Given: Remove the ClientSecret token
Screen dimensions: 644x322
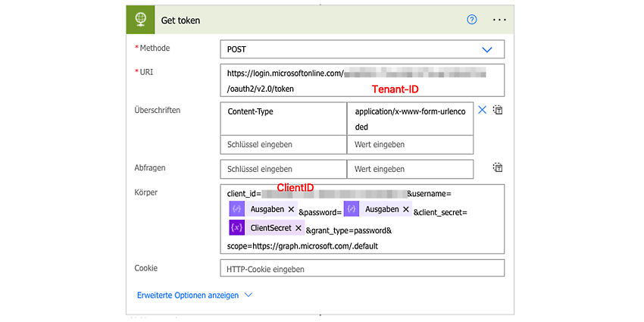Looking at the screenshot, I should tap(299, 228).
